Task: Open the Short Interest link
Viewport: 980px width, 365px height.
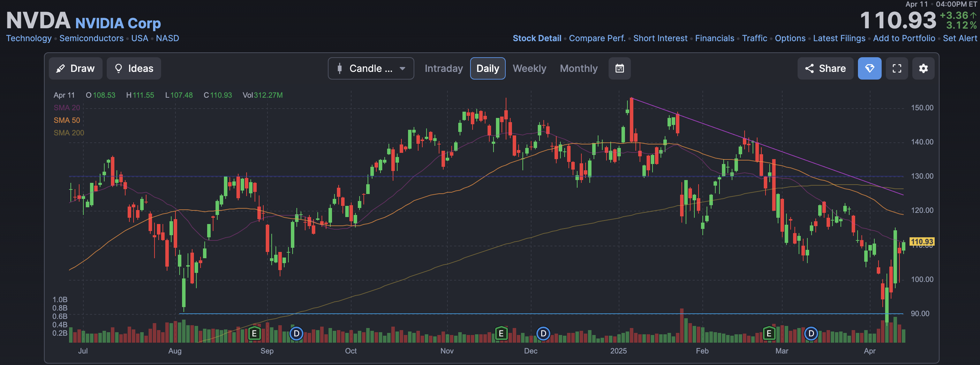Action: coord(660,38)
